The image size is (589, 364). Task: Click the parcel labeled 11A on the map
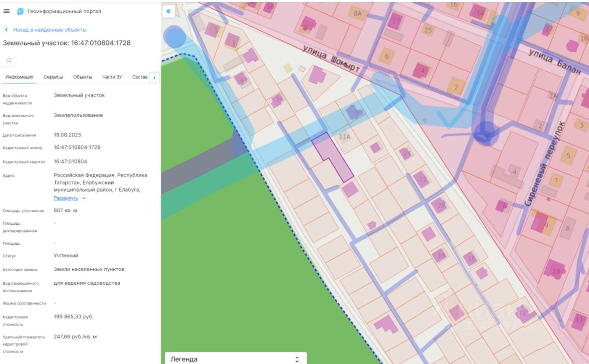tap(344, 137)
